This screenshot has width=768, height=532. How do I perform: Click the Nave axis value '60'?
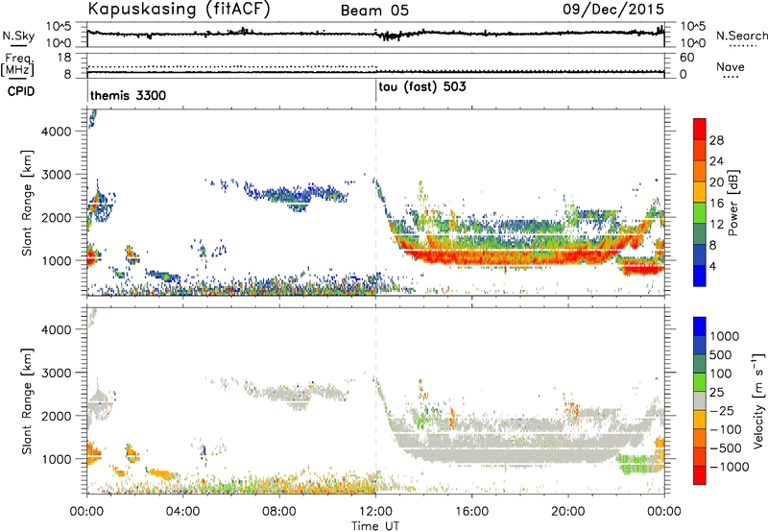pos(686,58)
